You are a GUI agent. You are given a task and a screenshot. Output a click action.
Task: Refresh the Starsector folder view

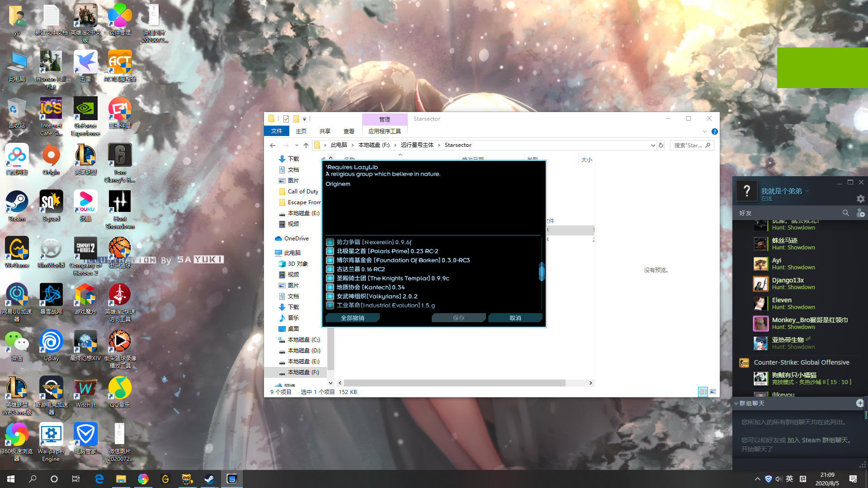point(660,145)
